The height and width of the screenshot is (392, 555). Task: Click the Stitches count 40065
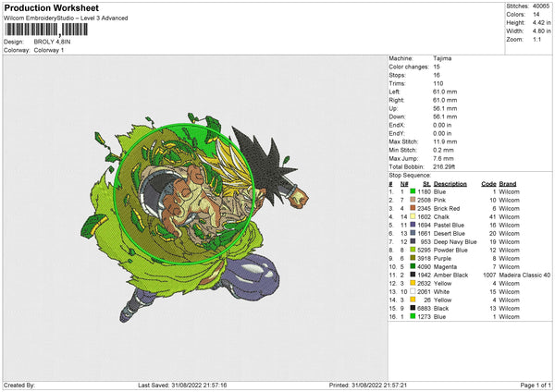coord(541,6)
